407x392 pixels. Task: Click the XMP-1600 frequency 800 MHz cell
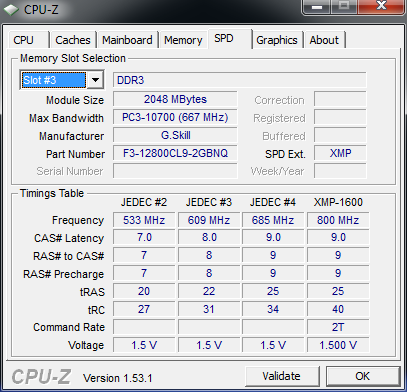pos(338,220)
